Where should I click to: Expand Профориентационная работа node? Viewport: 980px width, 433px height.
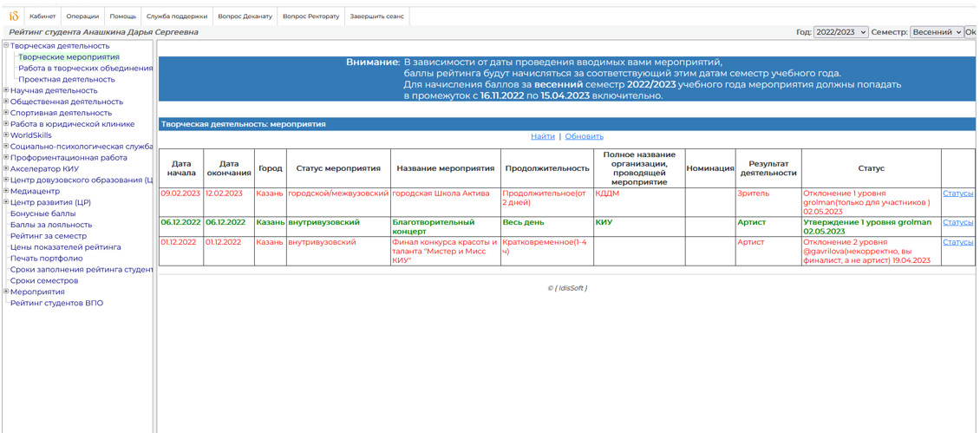click(x=6, y=158)
